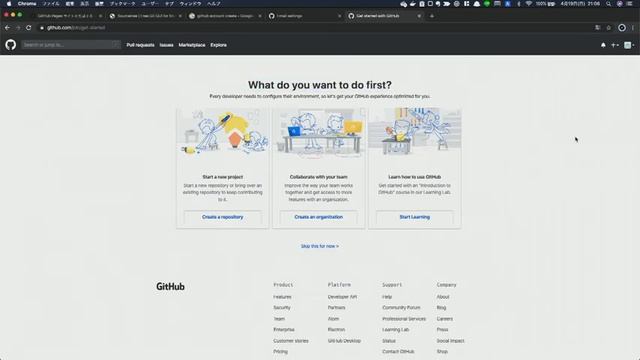Open the notifications bell icon
Image resolution: width=640 pixels, height=360 pixels.
603,45
